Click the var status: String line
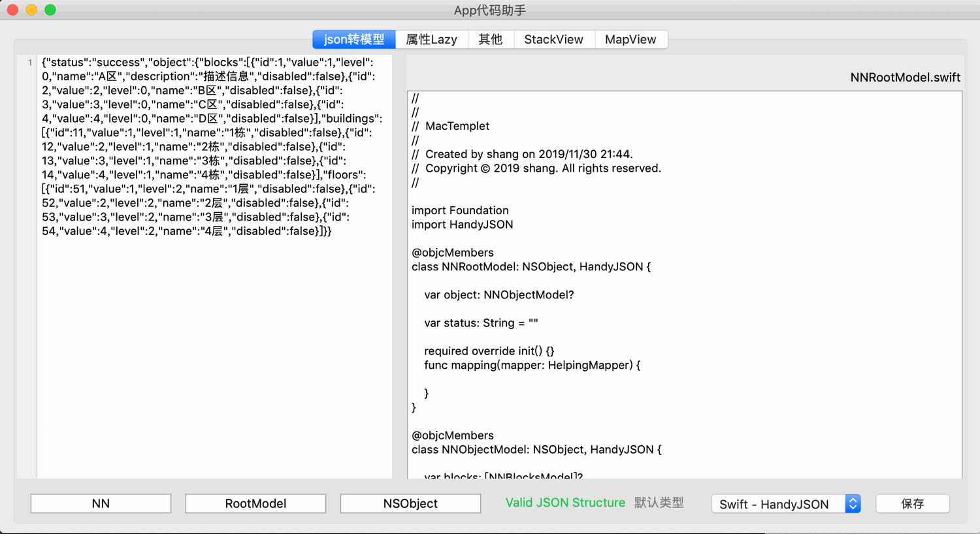The width and height of the screenshot is (980, 534). tap(481, 322)
